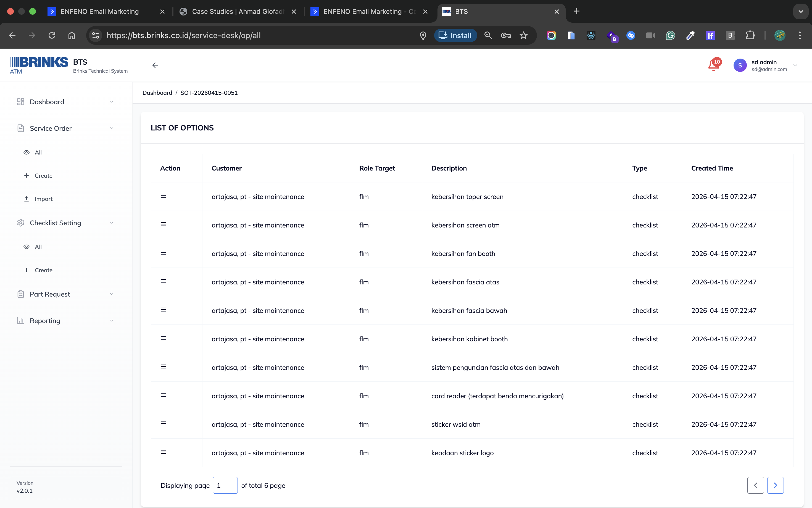The height and width of the screenshot is (508, 812).
Task: Click the Brinks ATM logo
Action: [x=39, y=65]
